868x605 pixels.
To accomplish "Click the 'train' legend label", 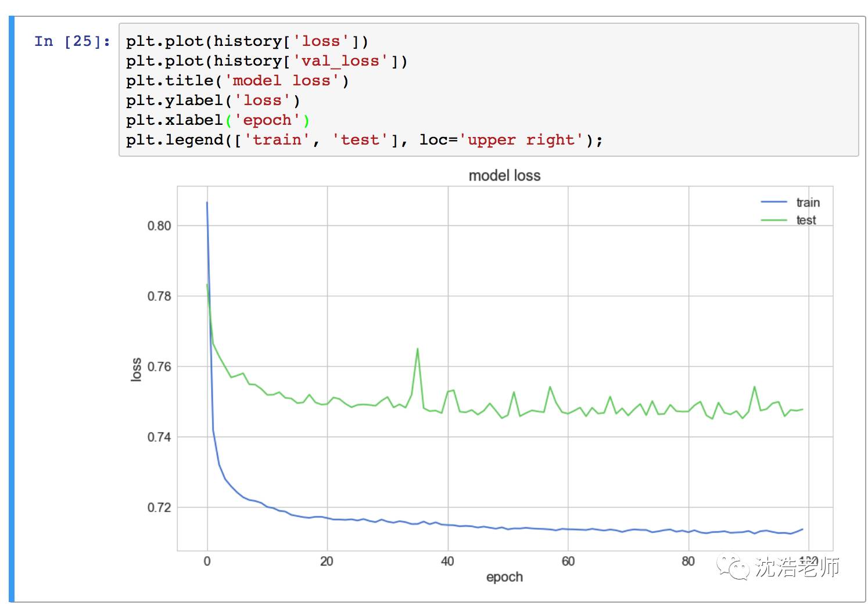I will [x=808, y=202].
